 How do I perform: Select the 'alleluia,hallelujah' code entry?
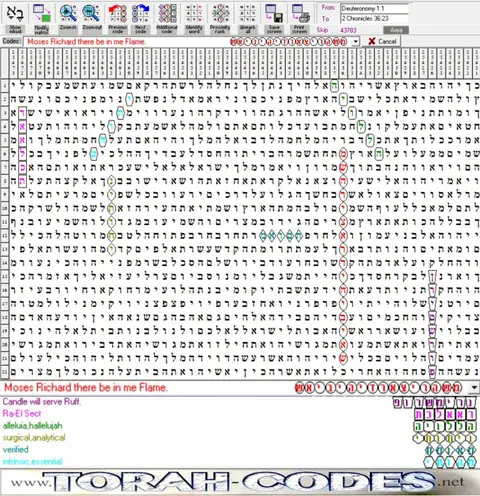32,425
